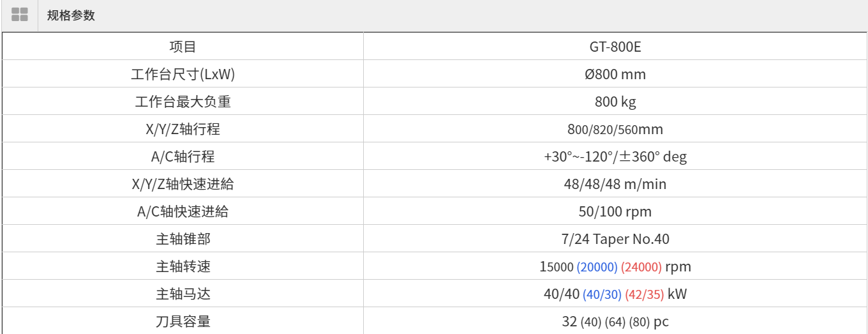Select the 工作台最大负重 row label
This screenshot has height=334, width=868.
(x=183, y=102)
